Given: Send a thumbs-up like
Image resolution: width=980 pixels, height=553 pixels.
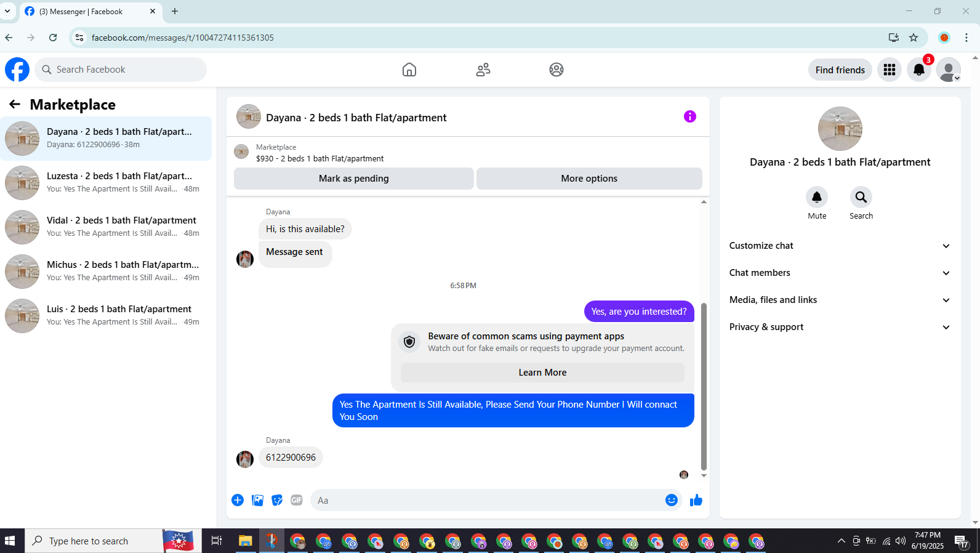Looking at the screenshot, I should (x=696, y=500).
